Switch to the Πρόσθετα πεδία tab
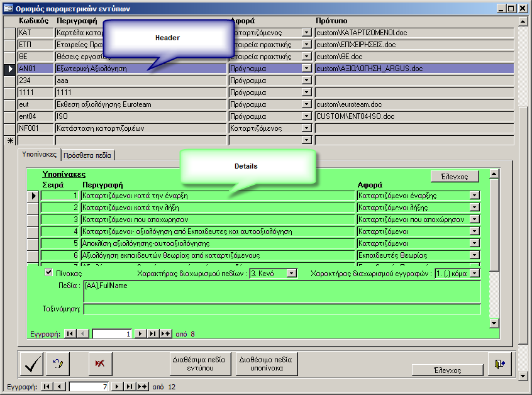 point(87,155)
